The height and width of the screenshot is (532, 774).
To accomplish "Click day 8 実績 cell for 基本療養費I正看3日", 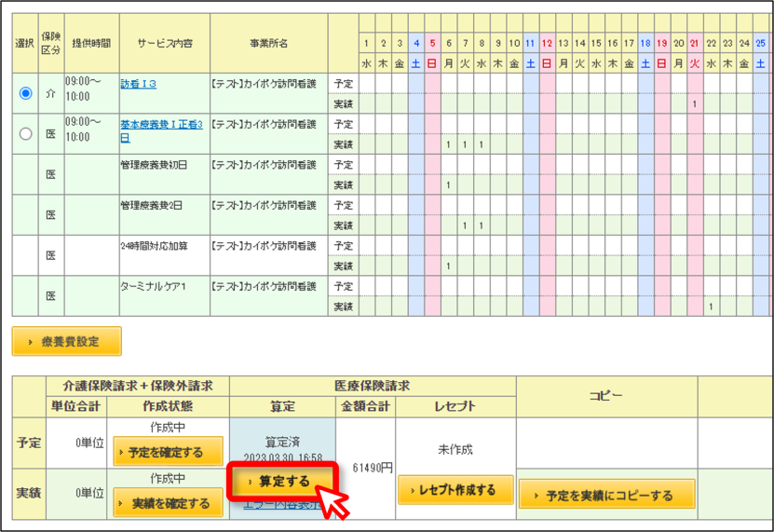I will coord(482,144).
